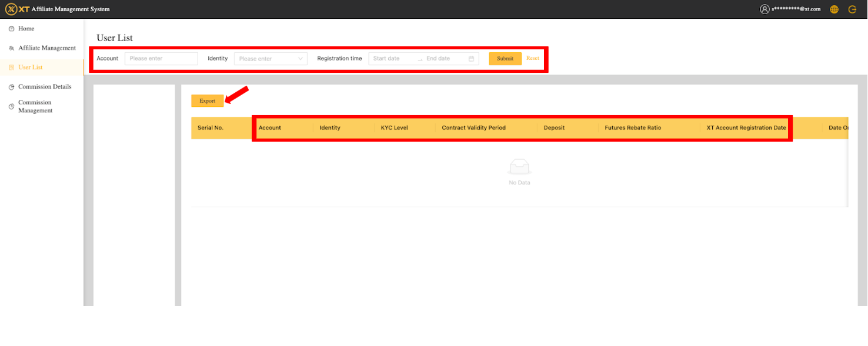Go to Affiliate Management page
Image resolution: width=868 pixels, height=346 pixels.
pos(46,48)
